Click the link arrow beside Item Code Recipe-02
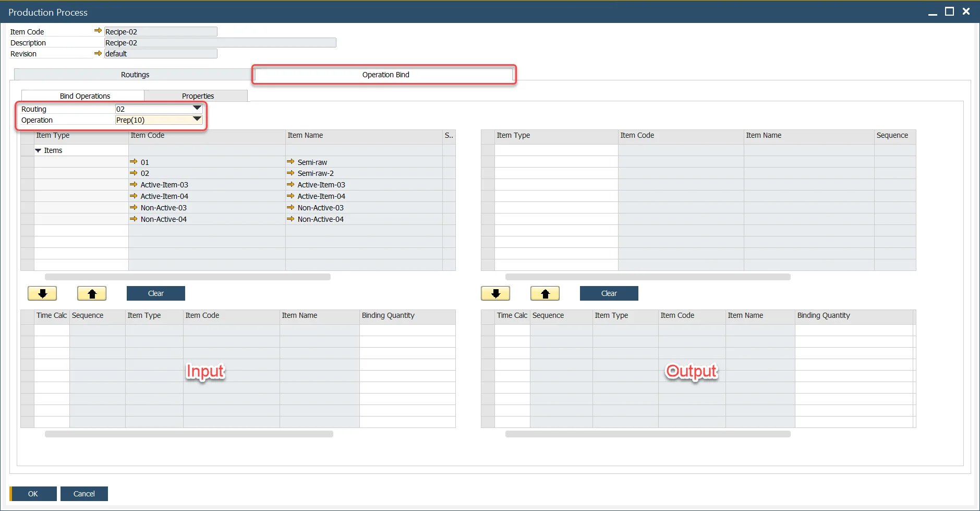 point(98,31)
